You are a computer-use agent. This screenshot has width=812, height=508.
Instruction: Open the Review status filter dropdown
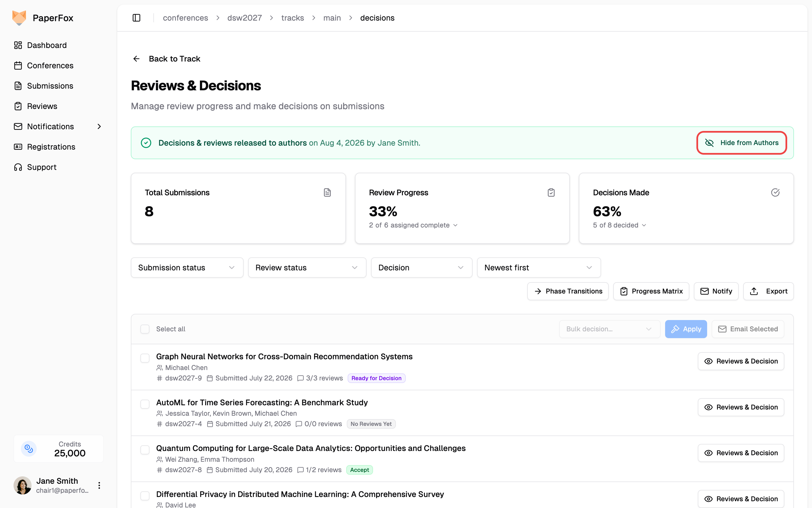coord(307,268)
